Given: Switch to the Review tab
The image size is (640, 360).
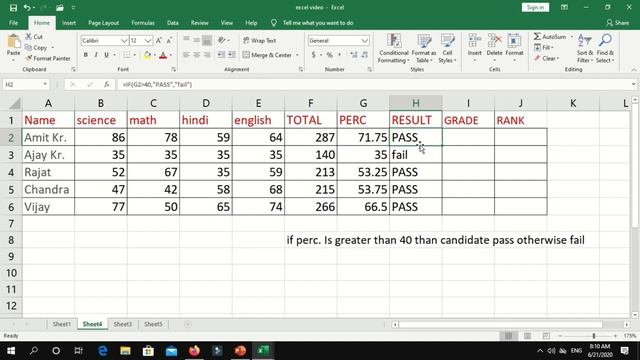Looking at the screenshot, I should click(x=199, y=23).
